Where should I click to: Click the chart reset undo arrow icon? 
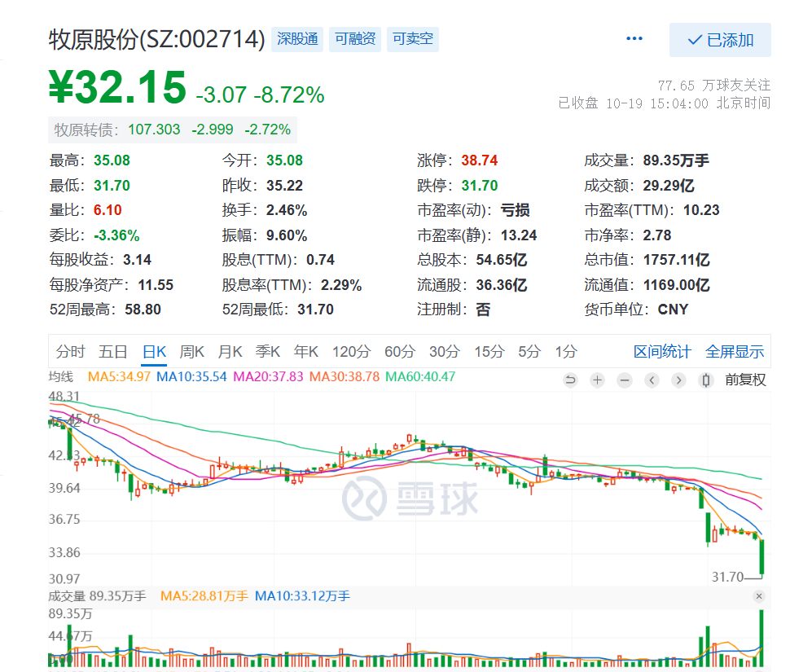click(570, 380)
